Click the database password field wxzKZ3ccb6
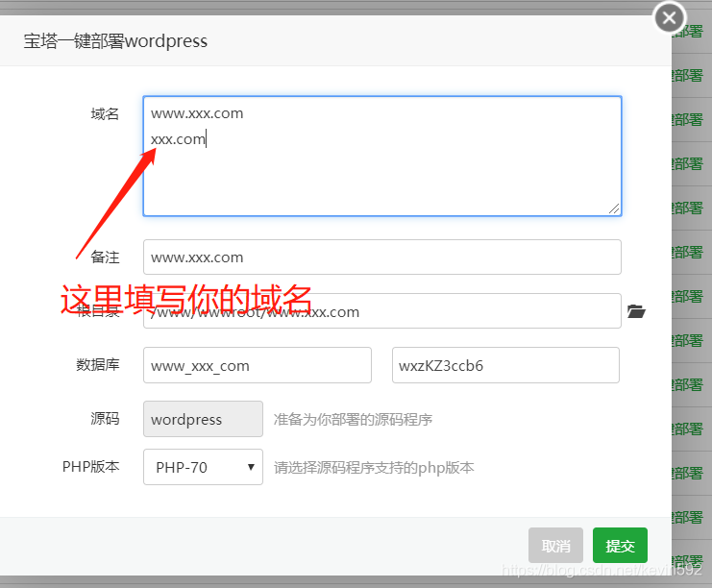 point(505,365)
